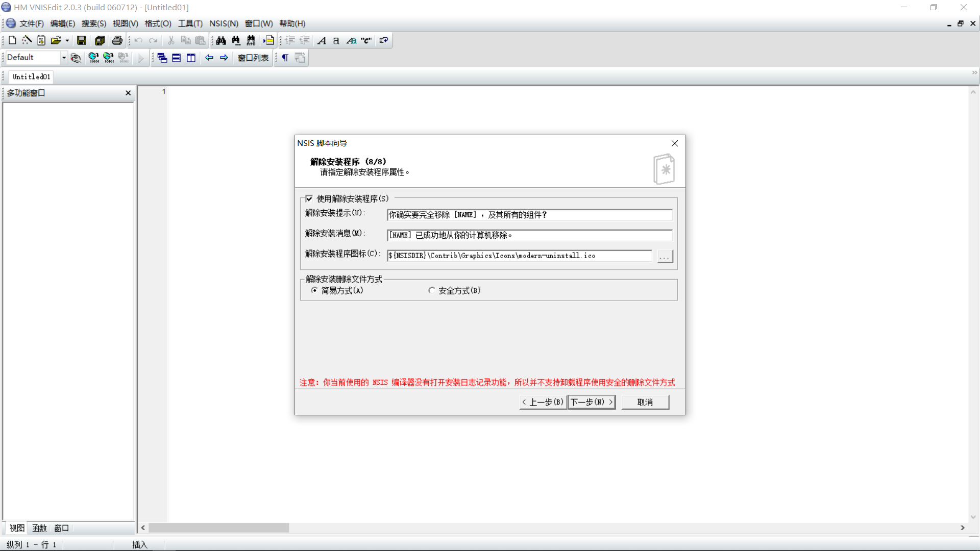Image resolution: width=980 pixels, height=551 pixels.
Task: Click the 下一步(N) next button
Action: tap(592, 402)
